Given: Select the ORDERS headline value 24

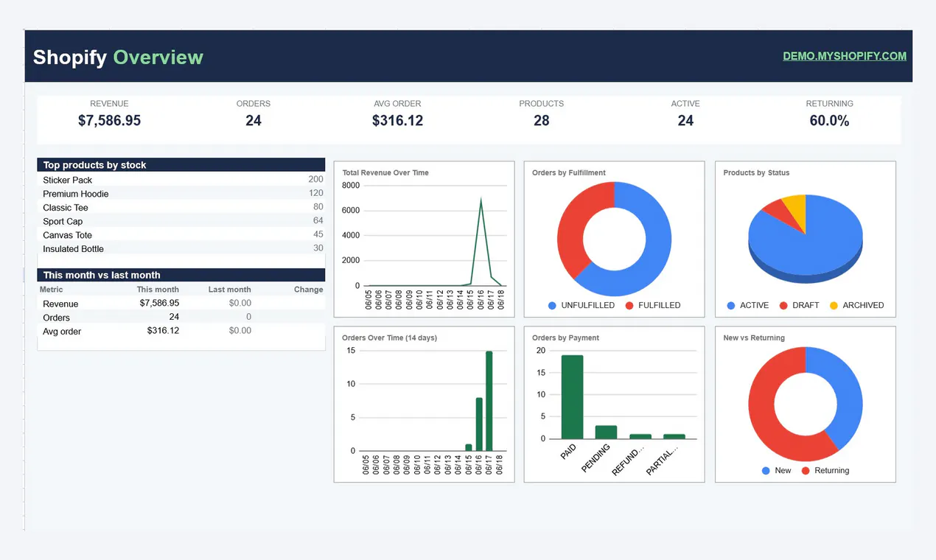Looking at the screenshot, I should pyautogui.click(x=254, y=120).
